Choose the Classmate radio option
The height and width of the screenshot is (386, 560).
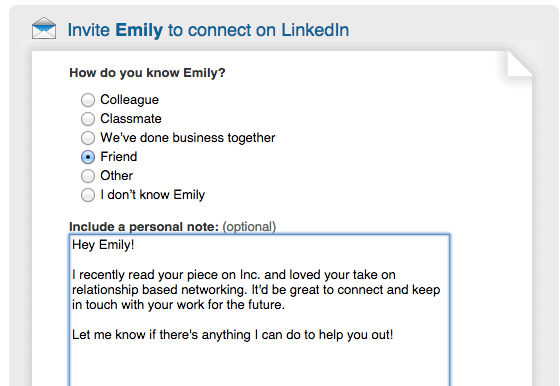[88, 119]
